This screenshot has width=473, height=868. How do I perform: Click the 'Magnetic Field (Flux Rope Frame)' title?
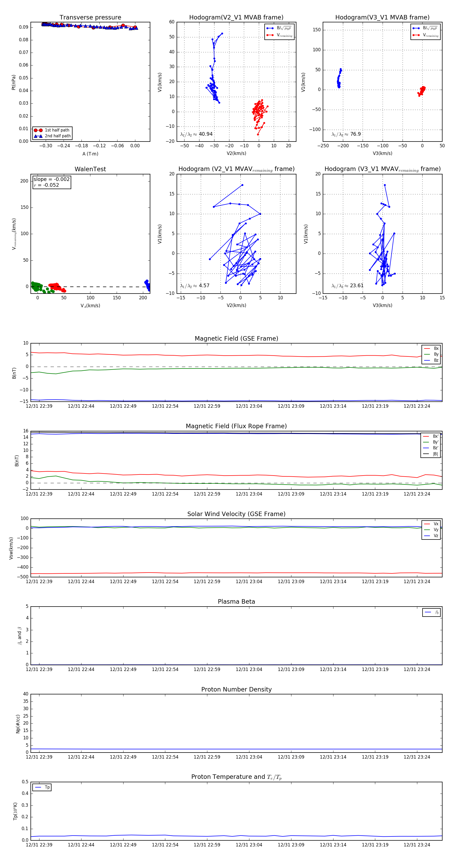click(236, 426)
